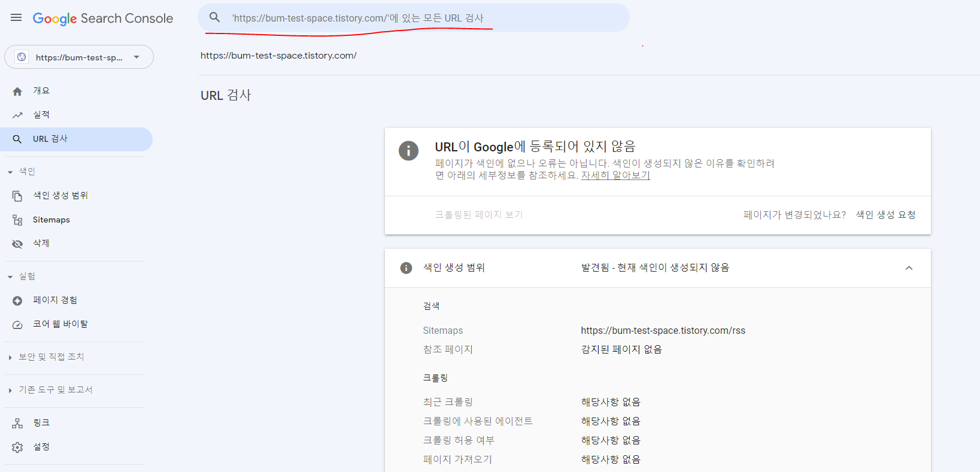Click the trend arrow icon beside 실적
Viewport: 980px width, 472px height.
point(17,115)
